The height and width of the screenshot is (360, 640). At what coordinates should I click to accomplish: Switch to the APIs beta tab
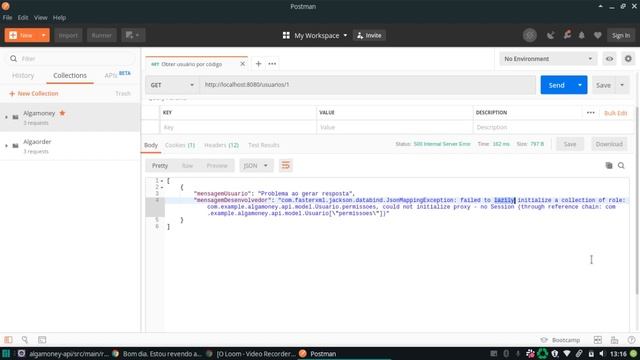click(117, 75)
